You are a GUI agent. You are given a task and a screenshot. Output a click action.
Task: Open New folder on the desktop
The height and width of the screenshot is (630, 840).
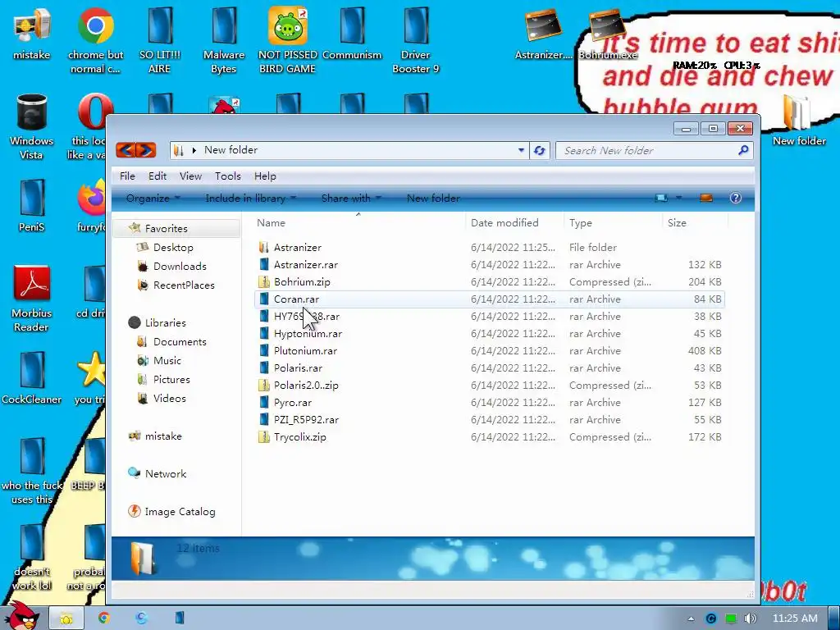(x=799, y=120)
